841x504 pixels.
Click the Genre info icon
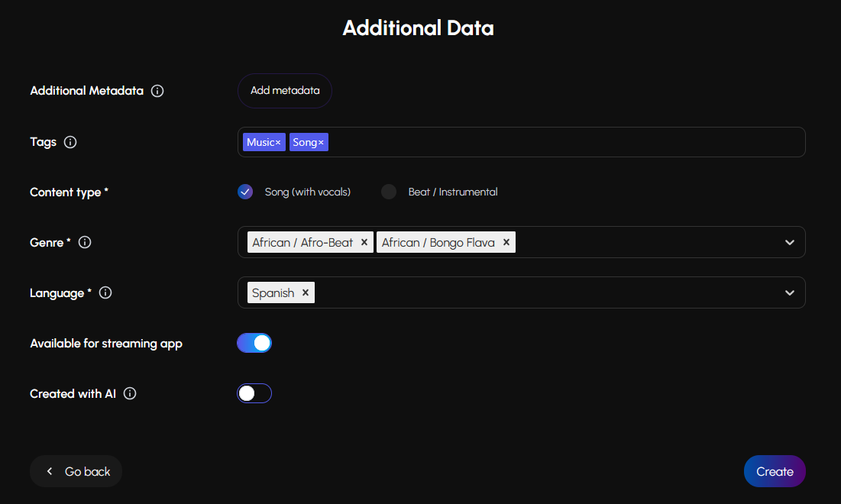click(85, 243)
